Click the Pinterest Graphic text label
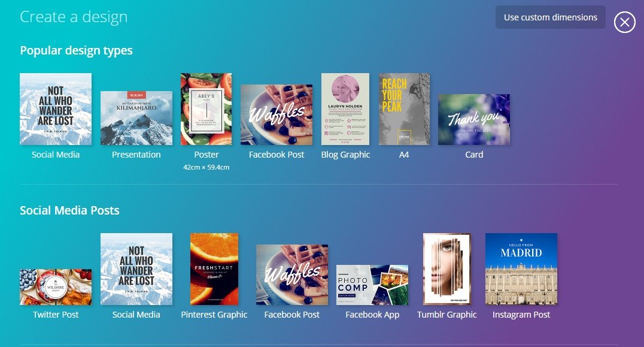 214,315
